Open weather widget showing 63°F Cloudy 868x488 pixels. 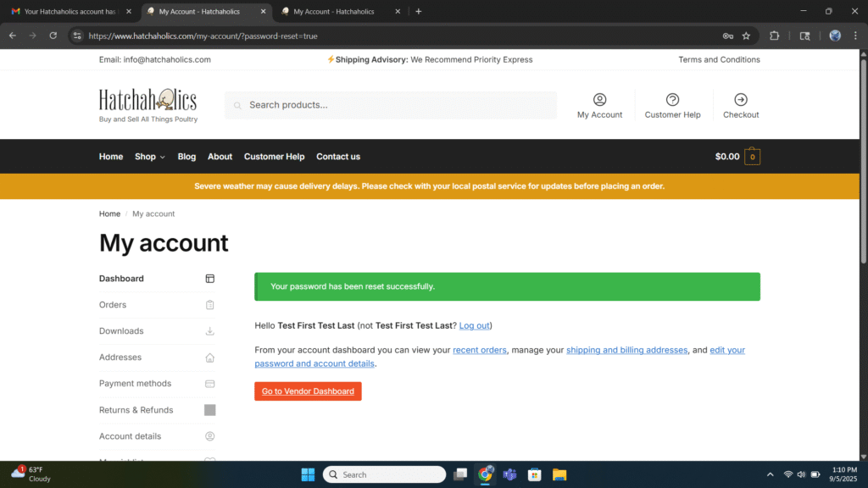pyautogui.click(x=31, y=474)
